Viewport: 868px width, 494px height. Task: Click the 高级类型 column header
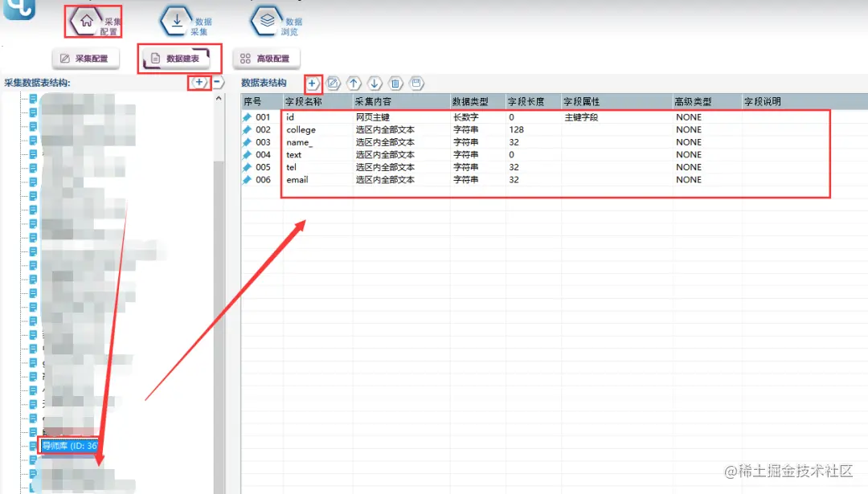(x=707, y=102)
